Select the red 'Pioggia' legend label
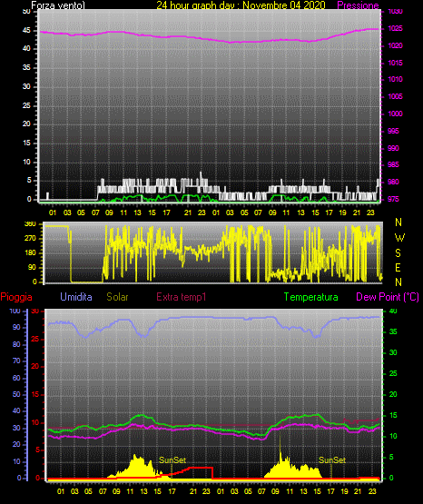The width and height of the screenshot is (423, 504). click(16, 297)
